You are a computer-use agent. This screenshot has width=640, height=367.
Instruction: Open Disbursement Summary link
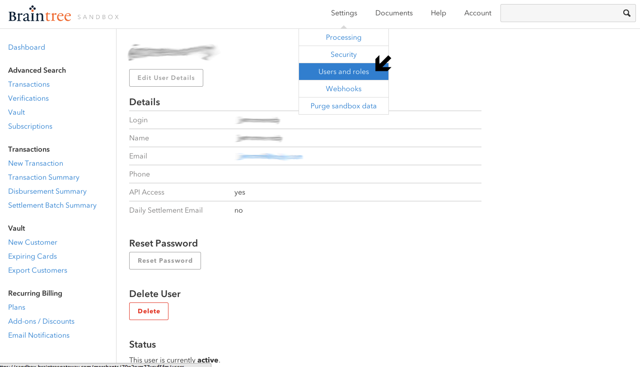47,191
